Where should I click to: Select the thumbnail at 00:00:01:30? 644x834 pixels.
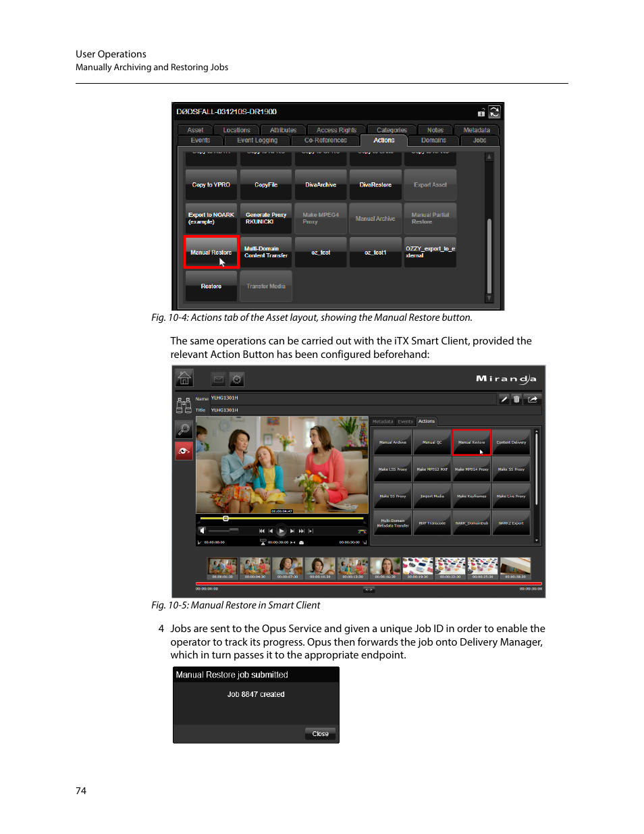point(223,569)
